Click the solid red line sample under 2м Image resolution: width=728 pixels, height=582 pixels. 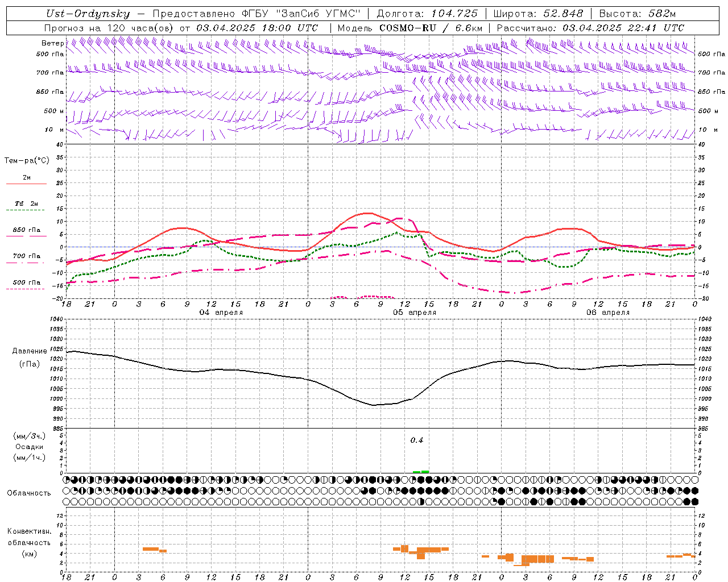coord(26,184)
